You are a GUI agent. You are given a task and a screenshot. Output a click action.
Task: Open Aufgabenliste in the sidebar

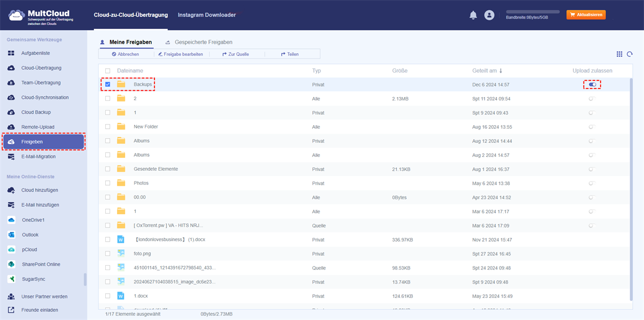pos(35,53)
